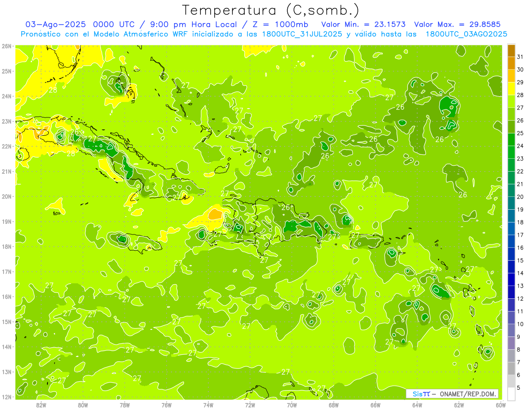This screenshot has width=532, height=411.
Task: Click longitude axis label "80W"
Action: [x=83, y=404]
